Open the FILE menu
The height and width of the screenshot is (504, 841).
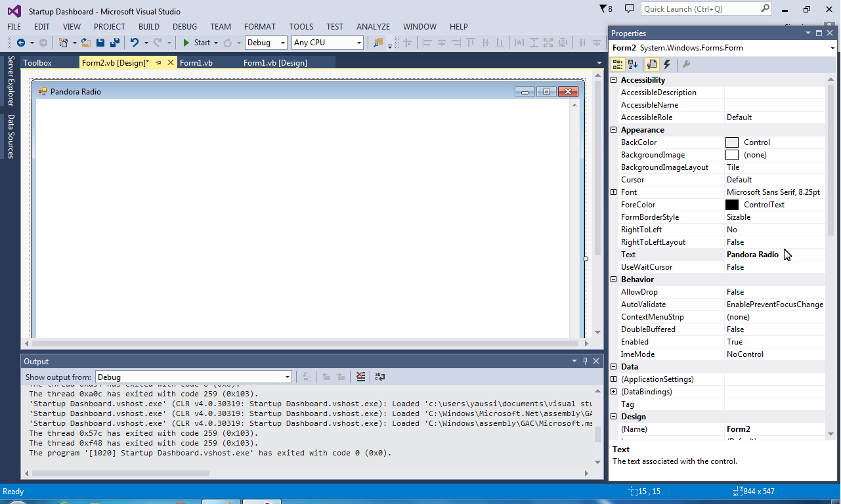point(14,27)
